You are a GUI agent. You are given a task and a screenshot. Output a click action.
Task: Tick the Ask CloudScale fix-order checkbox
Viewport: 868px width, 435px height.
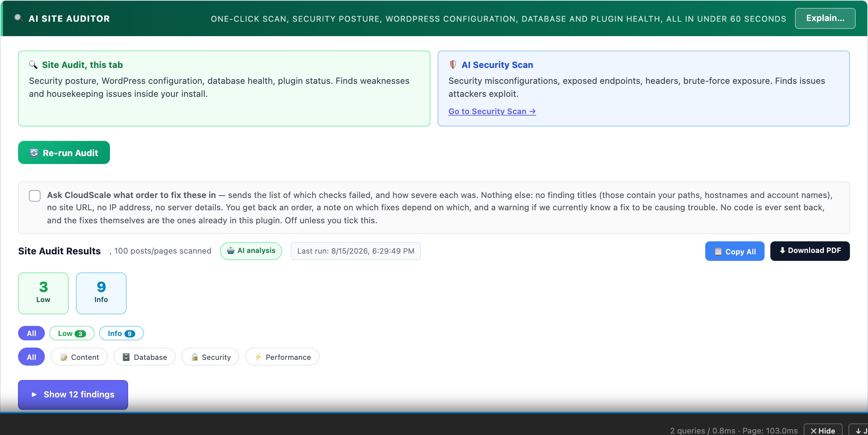coord(35,195)
